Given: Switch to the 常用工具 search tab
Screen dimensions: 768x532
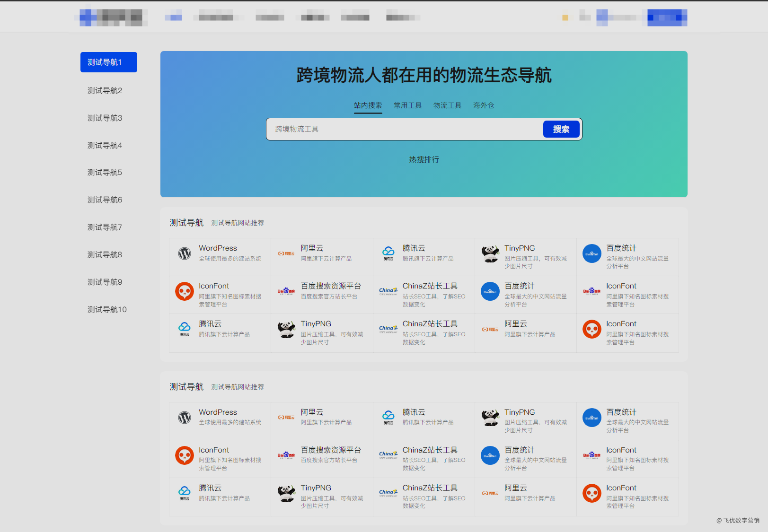Looking at the screenshot, I should click(x=408, y=105).
